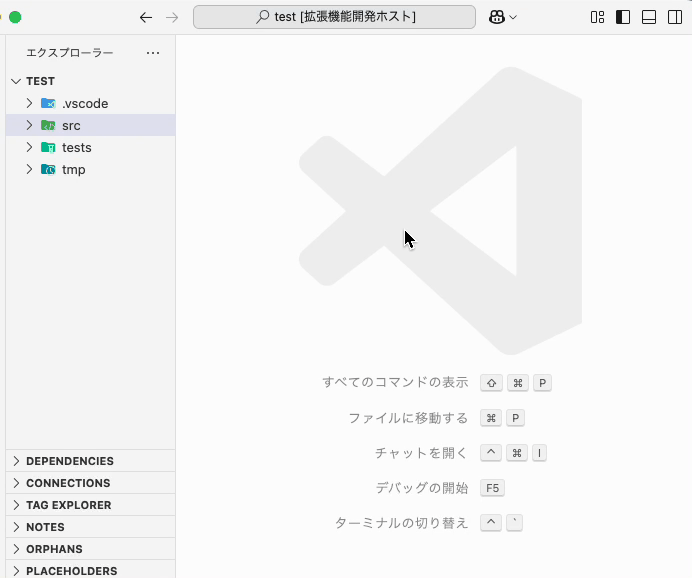Viewport: 692px width, 578px height.
Task: Select the src folder name
Action: (x=71, y=126)
